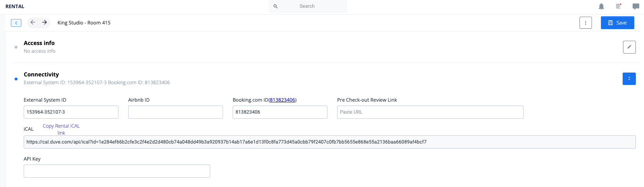Edit Access info with pencil icon

click(x=629, y=47)
